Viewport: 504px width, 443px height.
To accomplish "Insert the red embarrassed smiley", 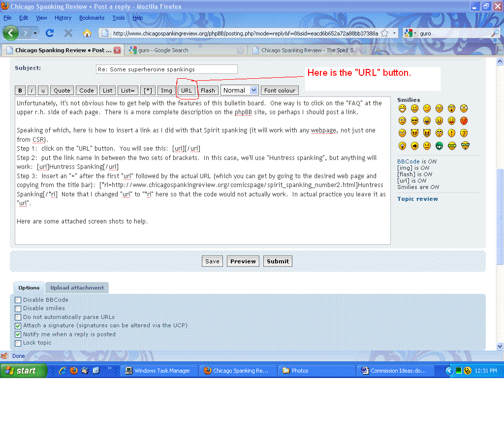I will tap(464, 121).
